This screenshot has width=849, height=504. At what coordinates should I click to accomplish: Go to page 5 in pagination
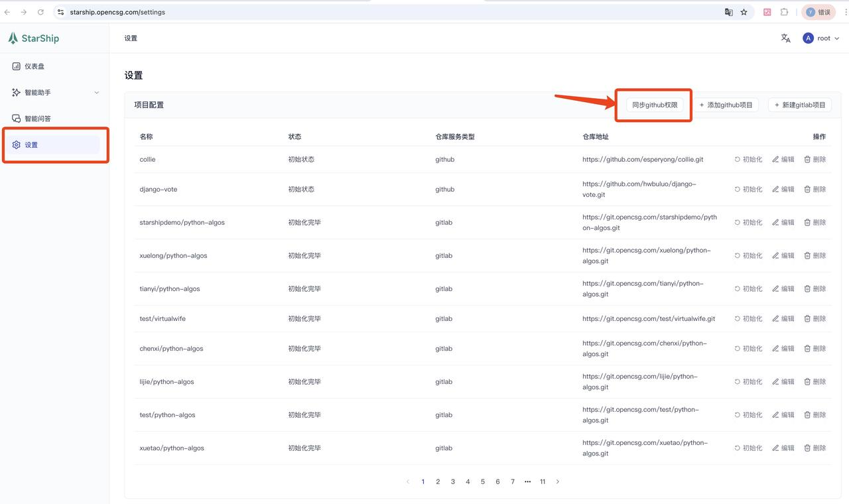(x=482, y=481)
